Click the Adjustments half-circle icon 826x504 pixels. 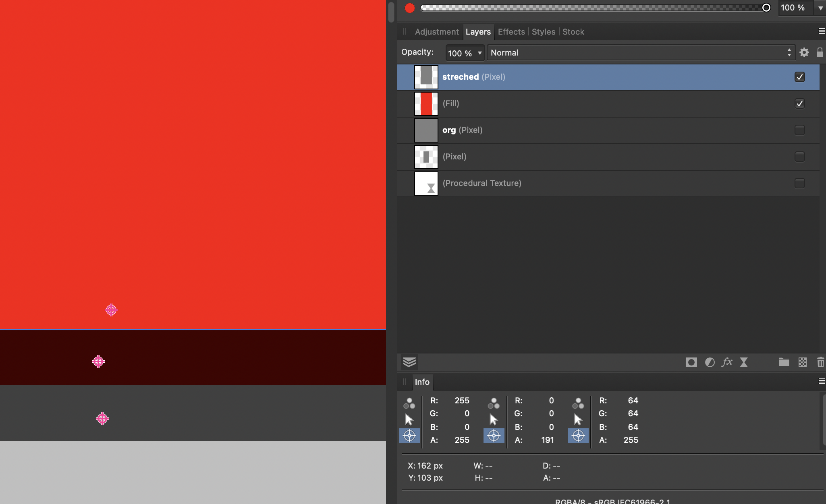pos(710,362)
